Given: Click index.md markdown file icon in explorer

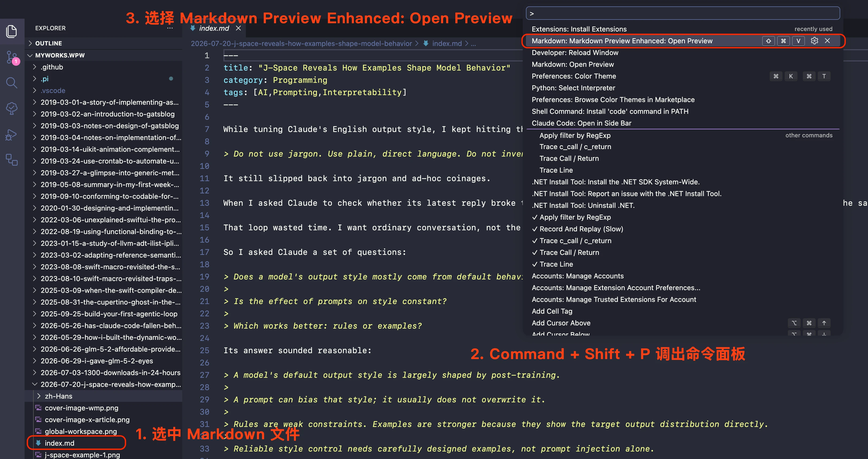Looking at the screenshot, I should [x=38, y=443].
